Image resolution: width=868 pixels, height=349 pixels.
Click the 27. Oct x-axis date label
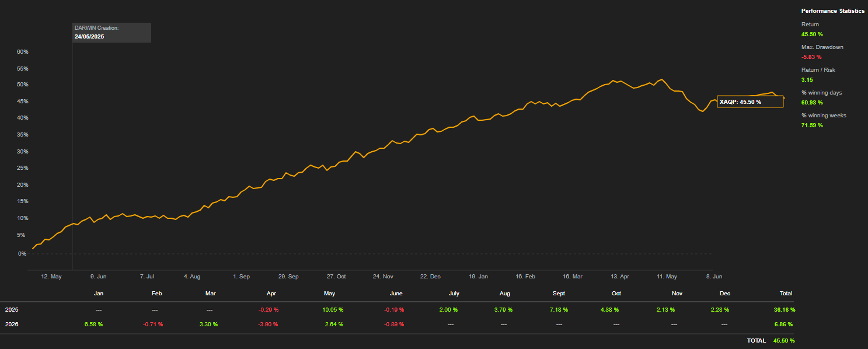click(336, 276)
